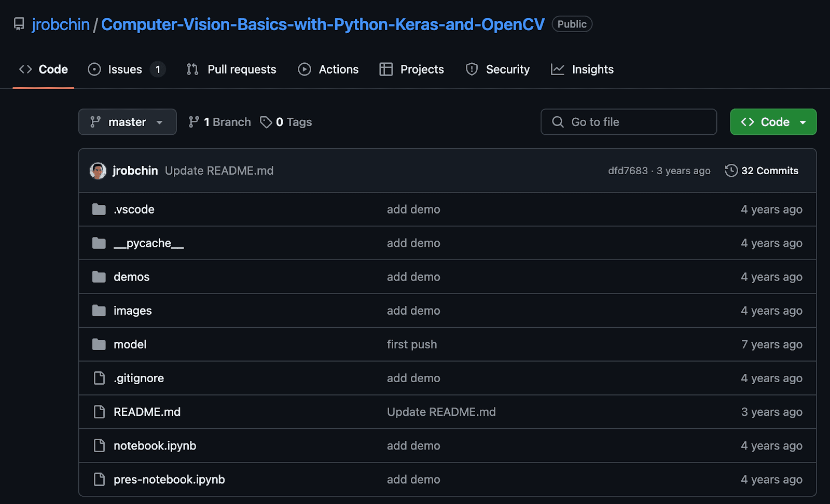Open the .vscode folder

click(x=134, y=209)
